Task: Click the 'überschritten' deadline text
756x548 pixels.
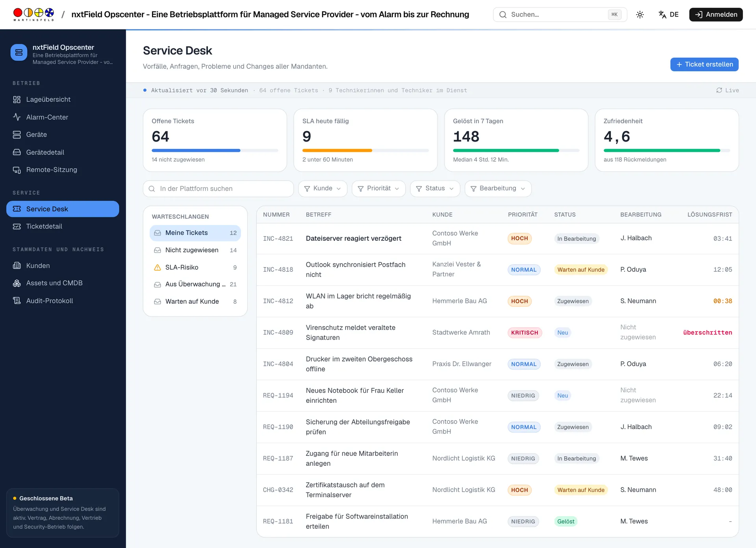Action: [x=708, y=333]
